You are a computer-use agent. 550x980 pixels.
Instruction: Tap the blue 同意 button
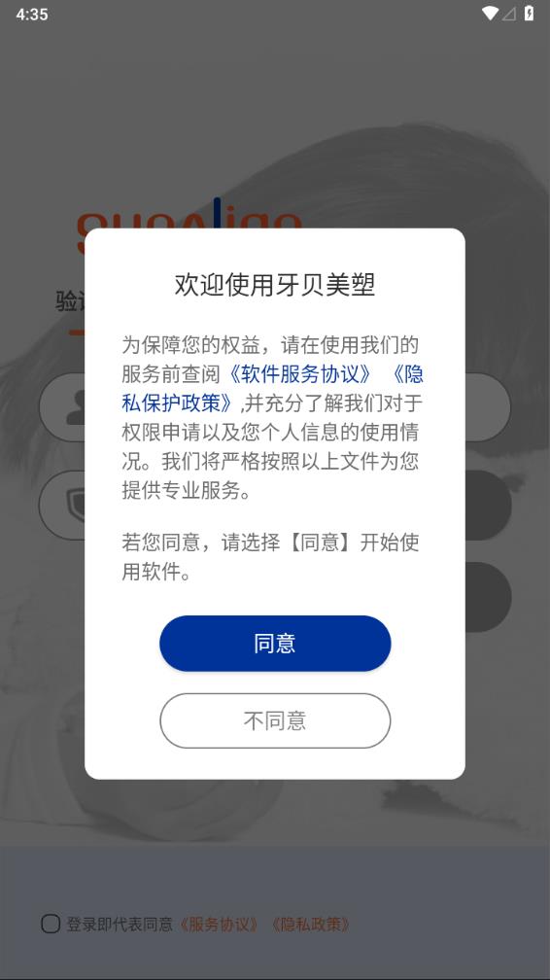[x=275, y=644]
